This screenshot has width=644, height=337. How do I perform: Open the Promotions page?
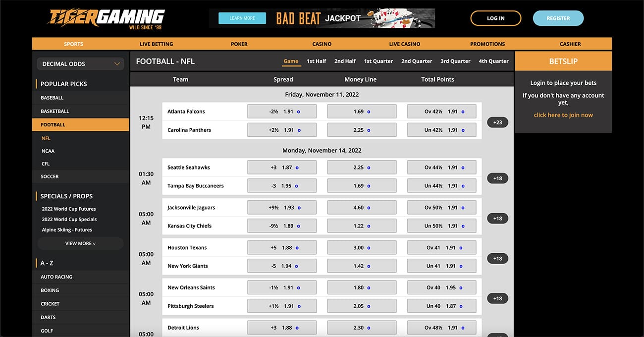coord(487,44)
